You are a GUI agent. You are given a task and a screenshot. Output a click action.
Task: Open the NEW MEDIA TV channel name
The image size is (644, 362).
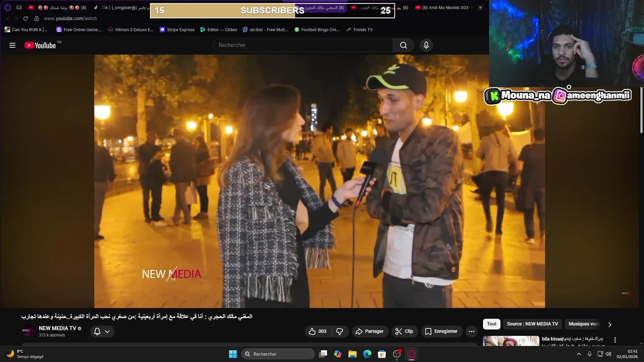point(57,328)
